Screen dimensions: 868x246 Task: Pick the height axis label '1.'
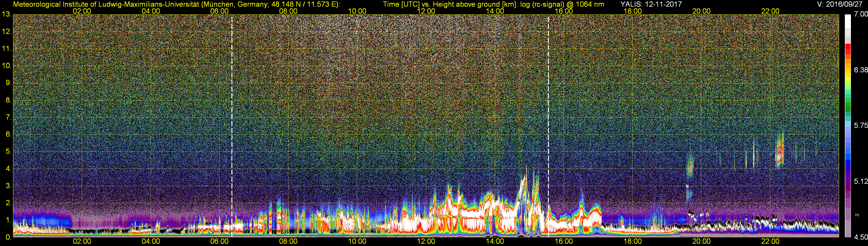(8, 220)
